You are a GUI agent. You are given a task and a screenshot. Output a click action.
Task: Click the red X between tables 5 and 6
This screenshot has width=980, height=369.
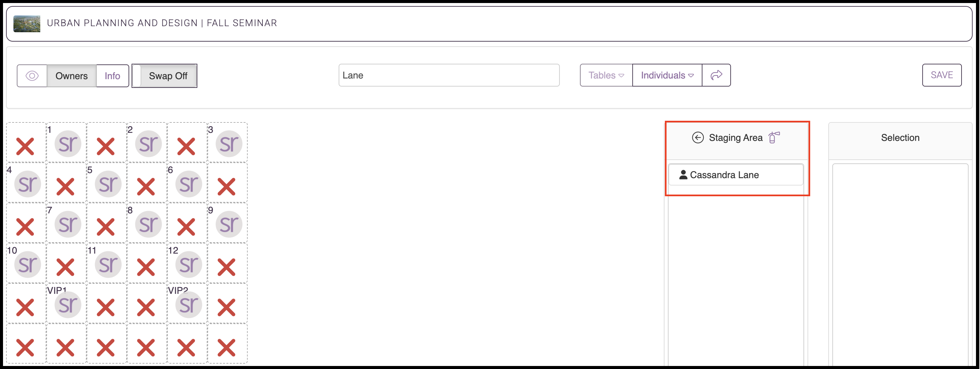pos(146,187)
